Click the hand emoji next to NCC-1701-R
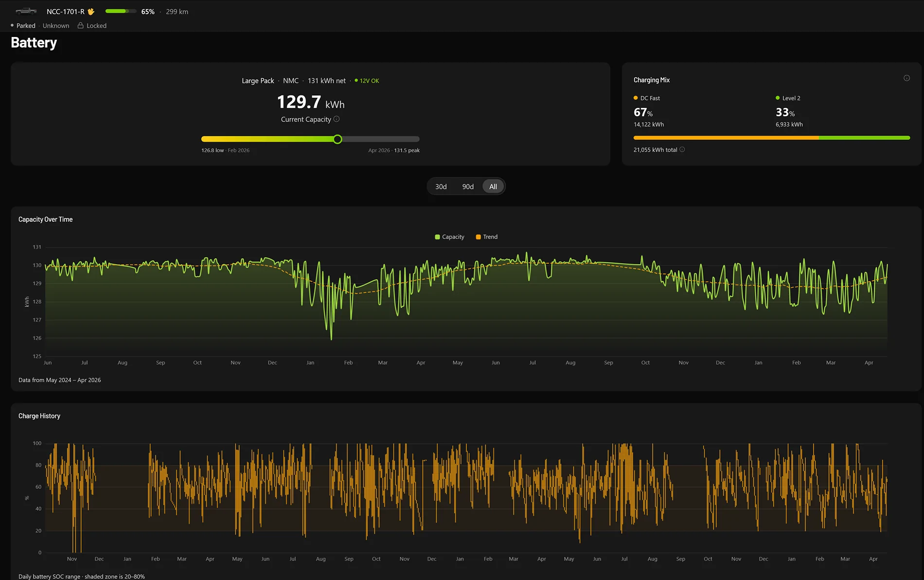The width and height of the screenshot is (924, 580). click(91, 11)
